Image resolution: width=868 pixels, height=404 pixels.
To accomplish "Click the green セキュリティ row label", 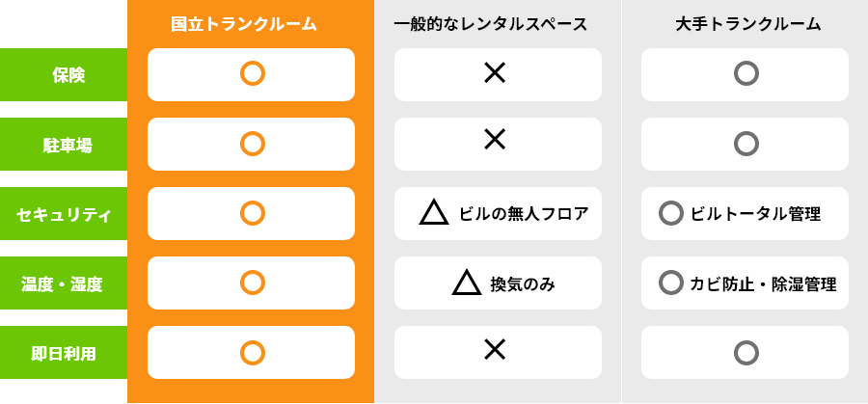I will pyautogui.click(x=64, y=214).
